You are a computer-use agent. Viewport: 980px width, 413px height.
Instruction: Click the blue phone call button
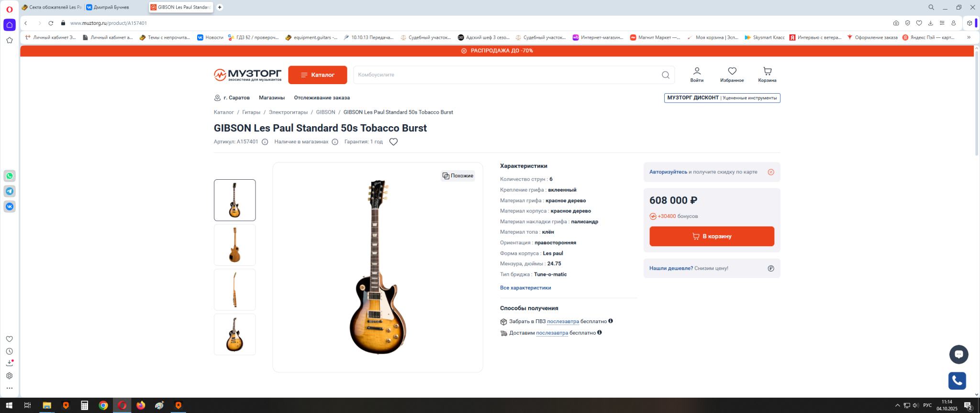click(x=957, y=380)
